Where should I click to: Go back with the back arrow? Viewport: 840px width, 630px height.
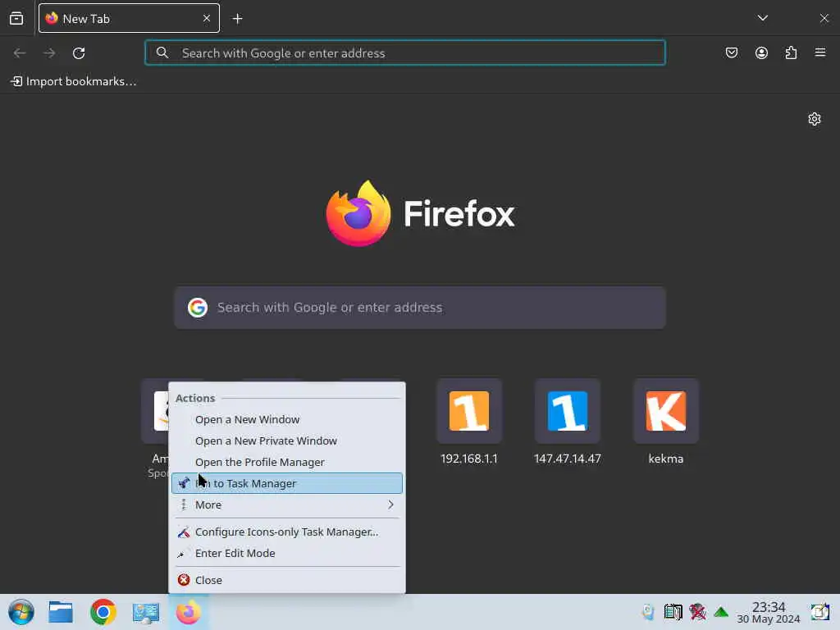point(20,53)
